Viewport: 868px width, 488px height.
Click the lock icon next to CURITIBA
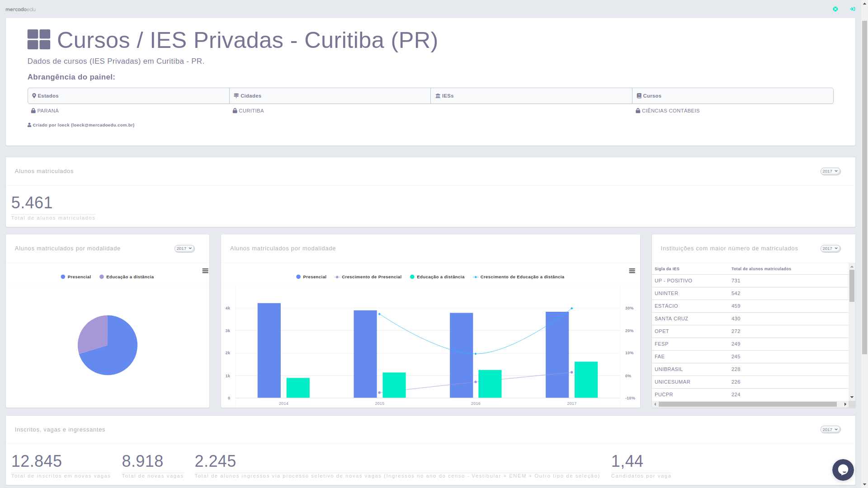tap(235, 111)
